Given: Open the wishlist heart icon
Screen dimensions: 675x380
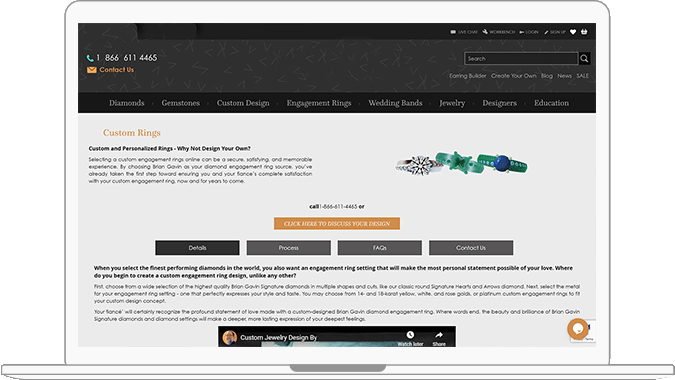Looking at the screenshot, I should pos(573,32).
